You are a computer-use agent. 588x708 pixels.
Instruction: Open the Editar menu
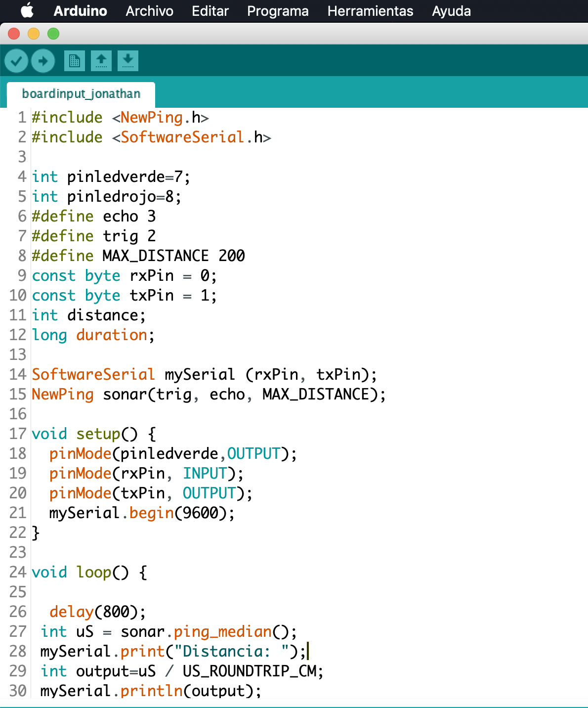pyautogui.click(x=210, y=11)
